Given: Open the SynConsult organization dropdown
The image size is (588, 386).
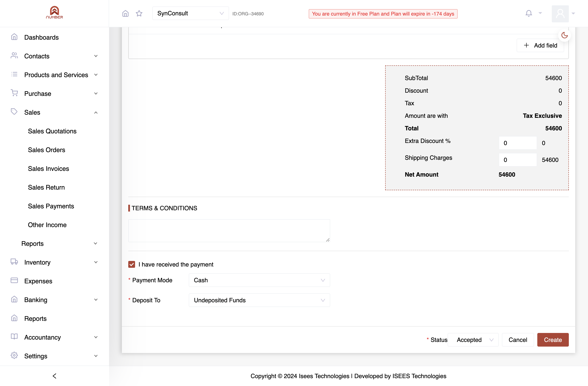Looking at the screenshot, I should pyautogui.click(x=190, y=13).
